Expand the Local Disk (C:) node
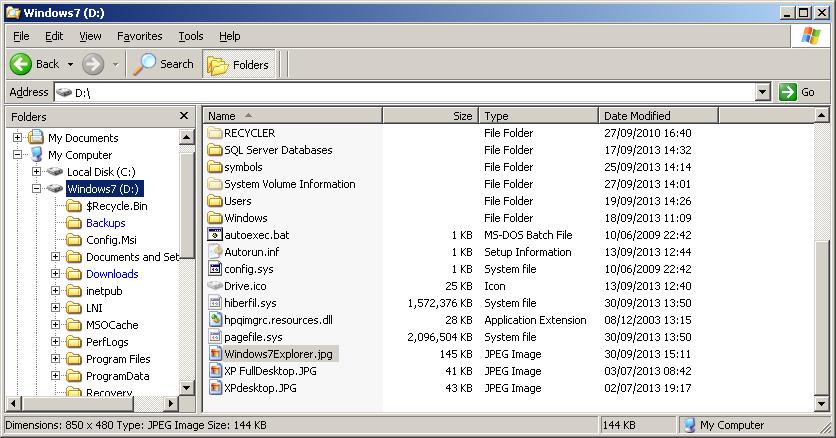Viewport: 836px width, 438px height. tap(36, 172)
